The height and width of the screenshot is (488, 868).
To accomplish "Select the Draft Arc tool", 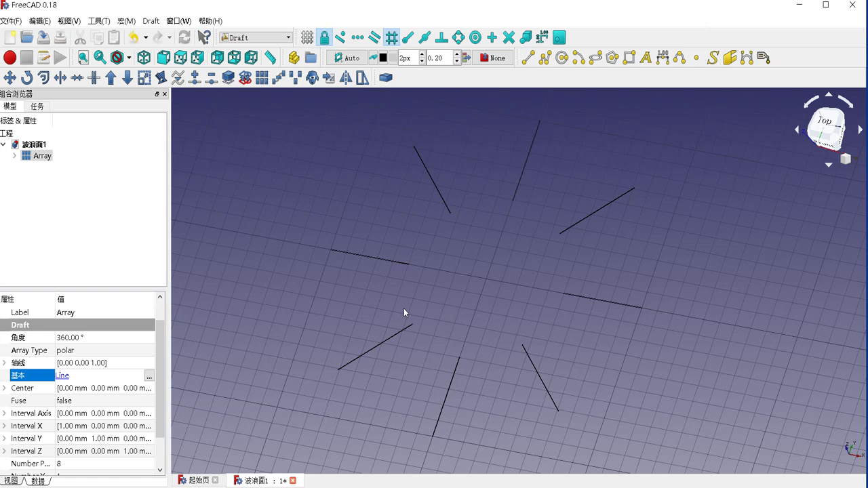I will point(578,58).
